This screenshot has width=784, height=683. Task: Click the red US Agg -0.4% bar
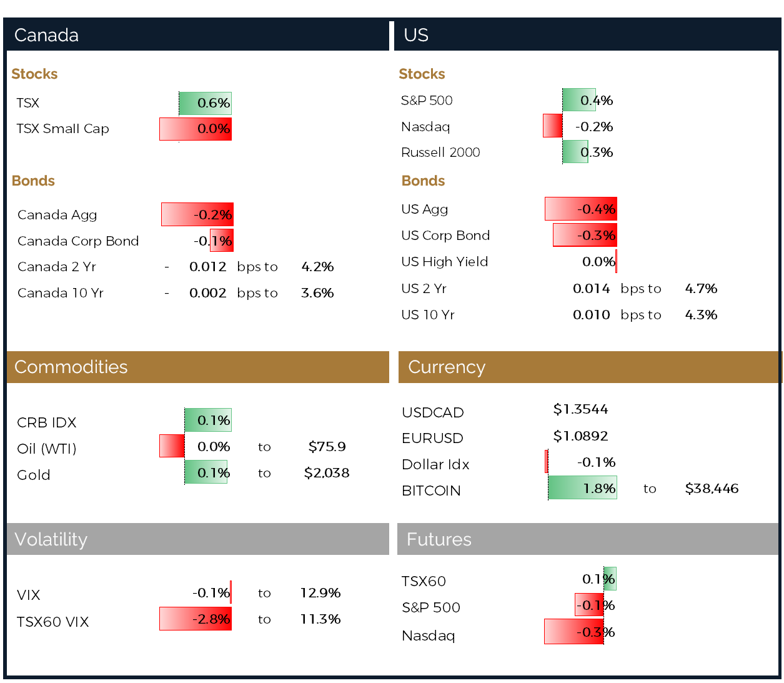click(x=580, y=209)
